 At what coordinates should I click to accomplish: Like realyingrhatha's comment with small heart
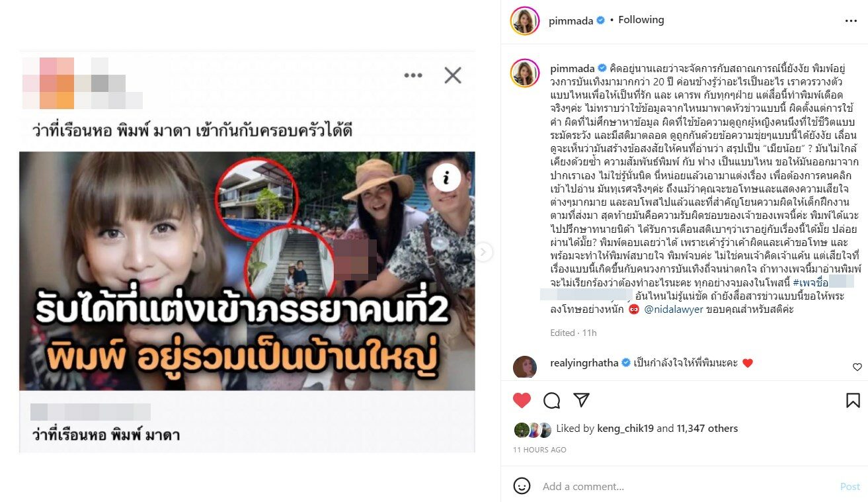[857, 366]
